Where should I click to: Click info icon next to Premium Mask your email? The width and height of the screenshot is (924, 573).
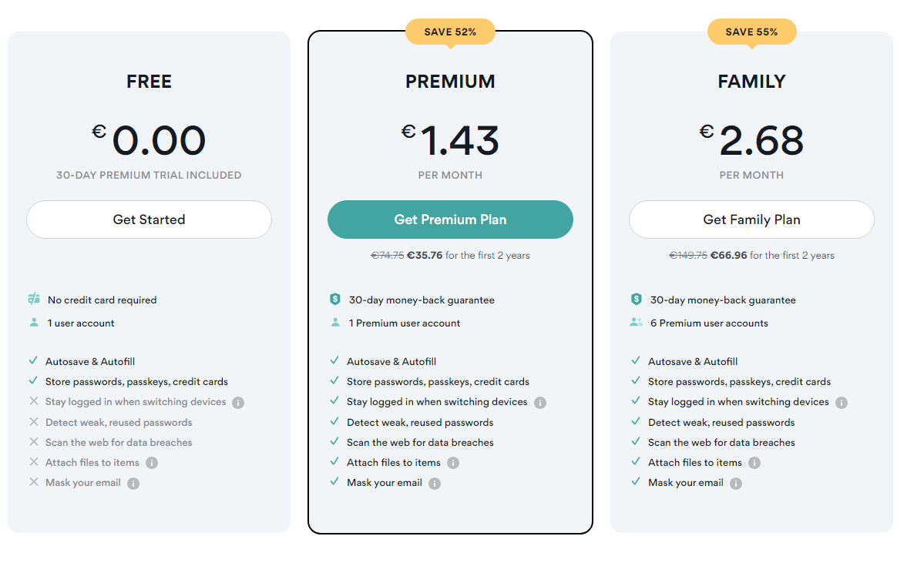pyautogui.click(x=435, y=484)
